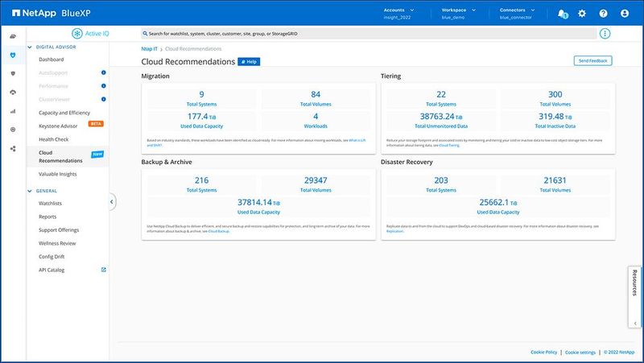Open Reports in the sidebar

click(x=47, y=217)
